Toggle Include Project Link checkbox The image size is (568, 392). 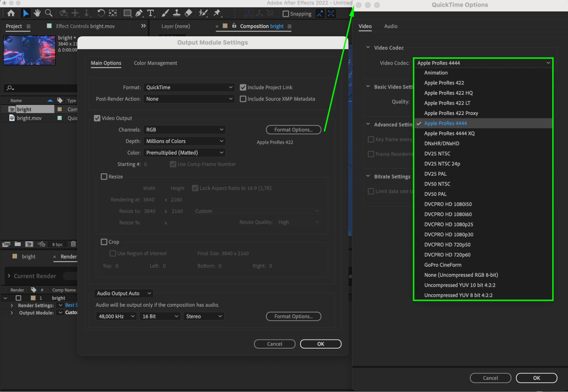243,87
